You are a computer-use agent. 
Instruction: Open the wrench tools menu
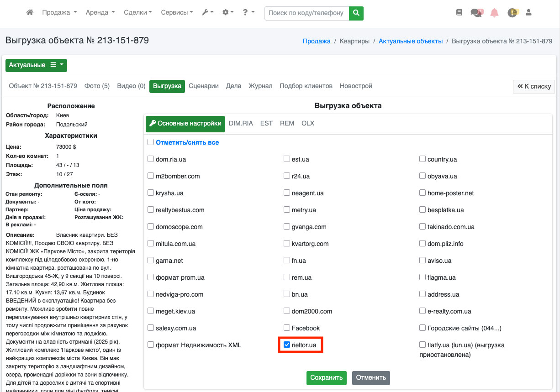(x=207, y=13)
